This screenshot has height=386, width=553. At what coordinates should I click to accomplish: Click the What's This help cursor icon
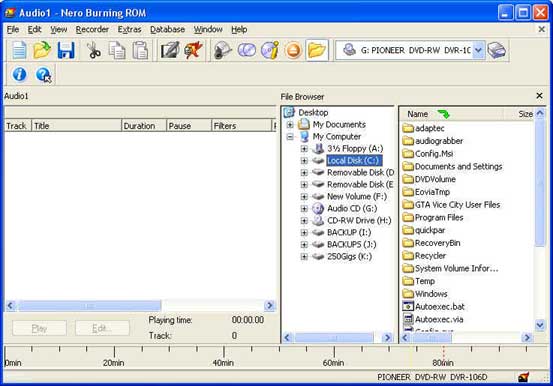(x=43, y=74)
